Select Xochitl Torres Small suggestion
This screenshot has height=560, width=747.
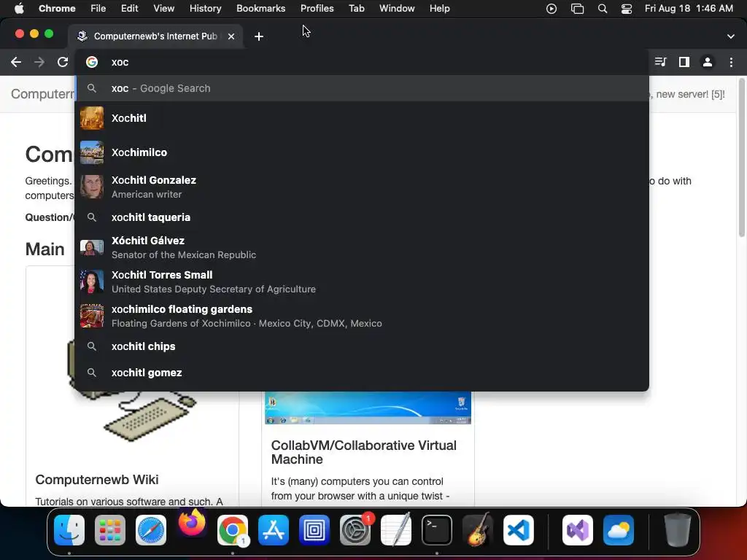(362, 281)
